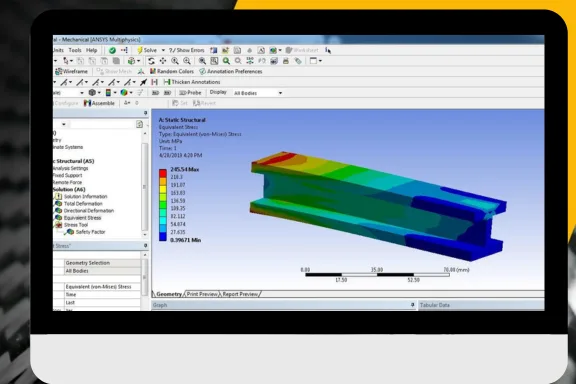This screenshot has width=576, height=384.
Task: Toggle Show Mesh
Action: pos(114,71)
